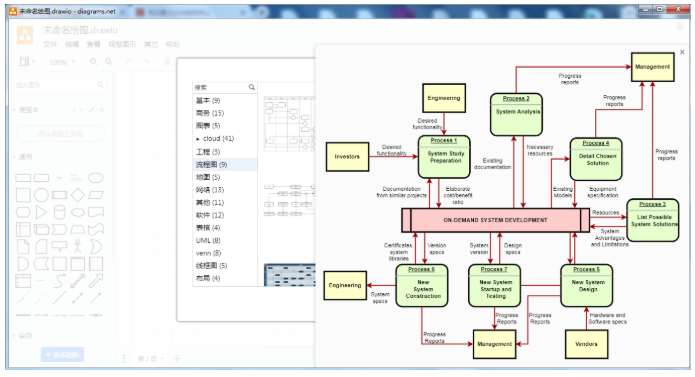Select the venn (8) template category
695x377 pixels.
225,253
